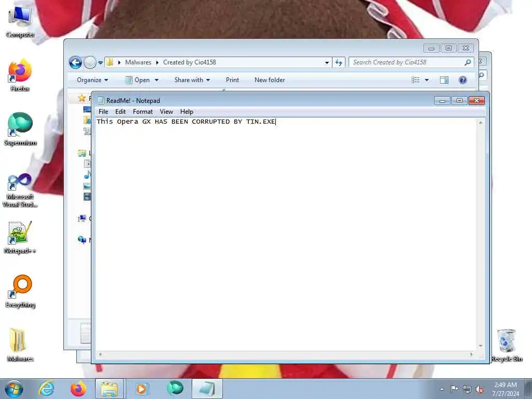Click Notepad horizontal scrollbar left arrow
This screenshot has height=399, width=532.
(x=100, y=354)
